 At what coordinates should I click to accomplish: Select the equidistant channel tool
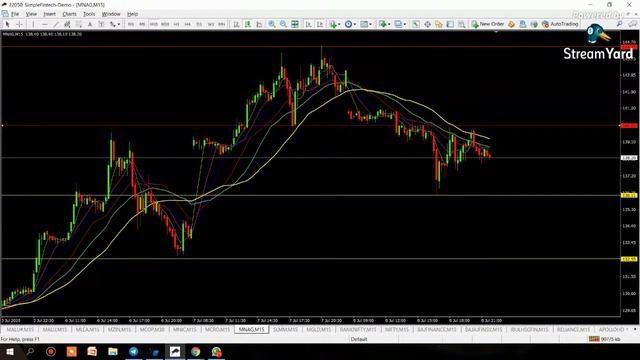tap(67, 24)
